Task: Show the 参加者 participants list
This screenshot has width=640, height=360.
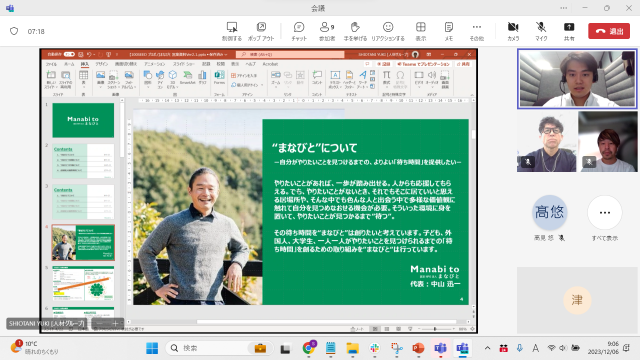Action: (327, 31)
